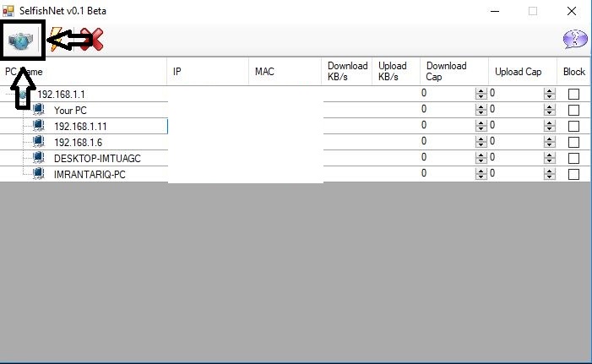Click Upload Cap value field for 192.168.1.11
592x364 pixels.
tap(515, 126)
